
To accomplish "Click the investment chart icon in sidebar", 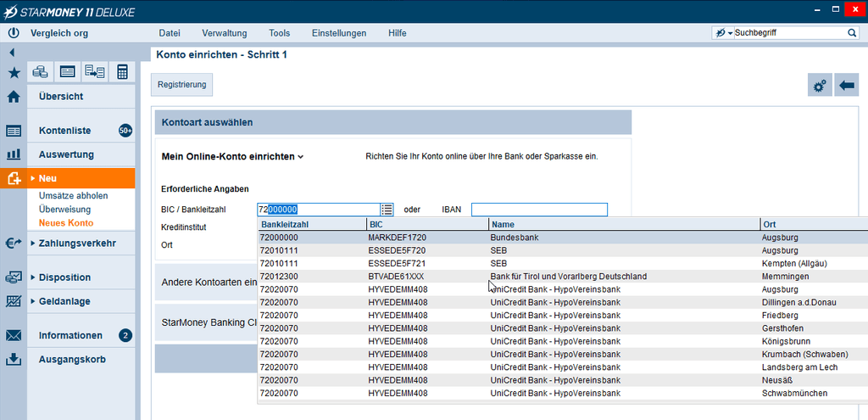I will pos(14,301).
